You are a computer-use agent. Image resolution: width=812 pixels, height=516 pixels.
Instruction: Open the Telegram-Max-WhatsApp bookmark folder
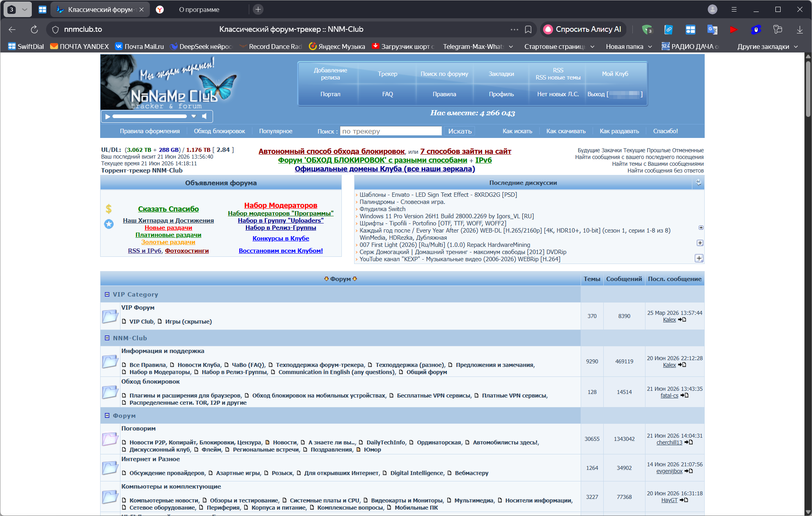478,47
